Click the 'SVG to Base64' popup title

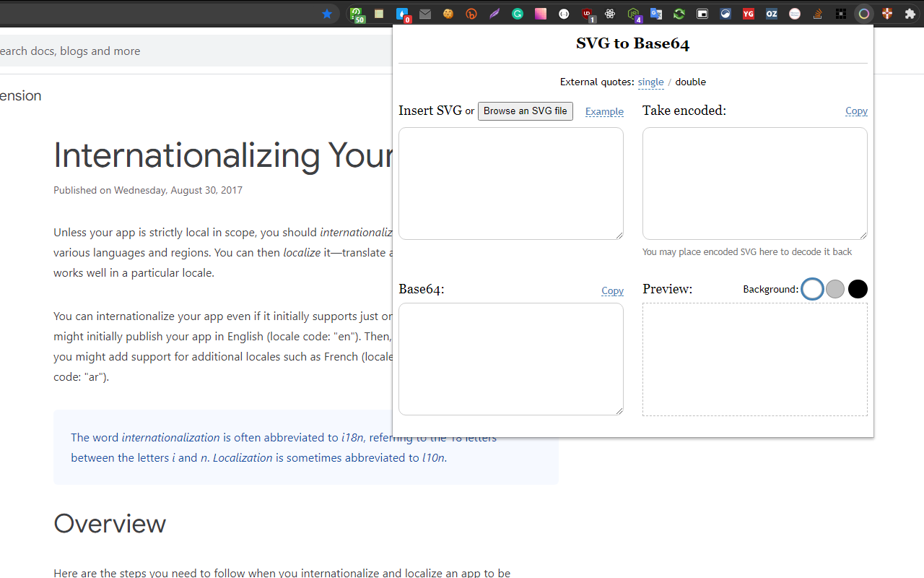click(632, 43)
